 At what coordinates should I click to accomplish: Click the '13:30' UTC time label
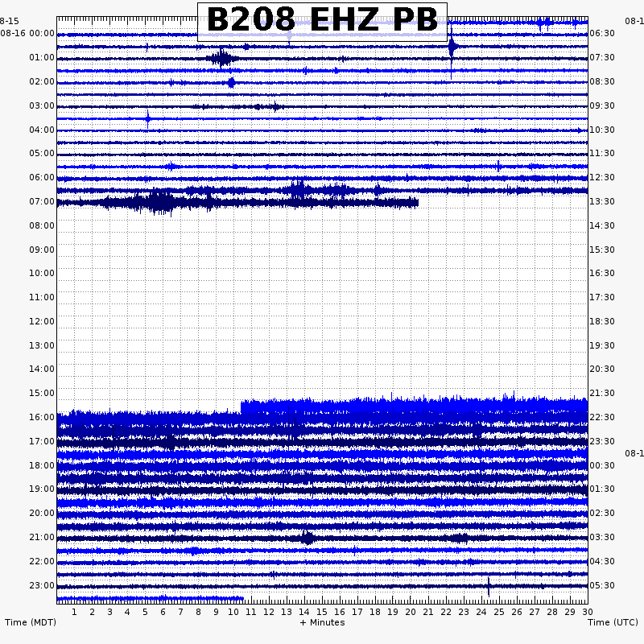[602, 202]
